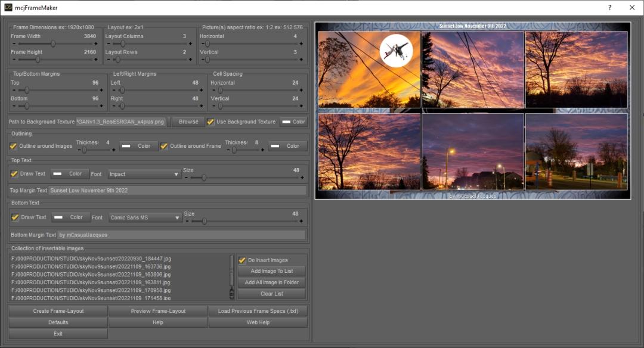Viewport: 644px width, 348px height.
Task: Increase Frame Width with the plus stepper
Action: click(95, 44)
